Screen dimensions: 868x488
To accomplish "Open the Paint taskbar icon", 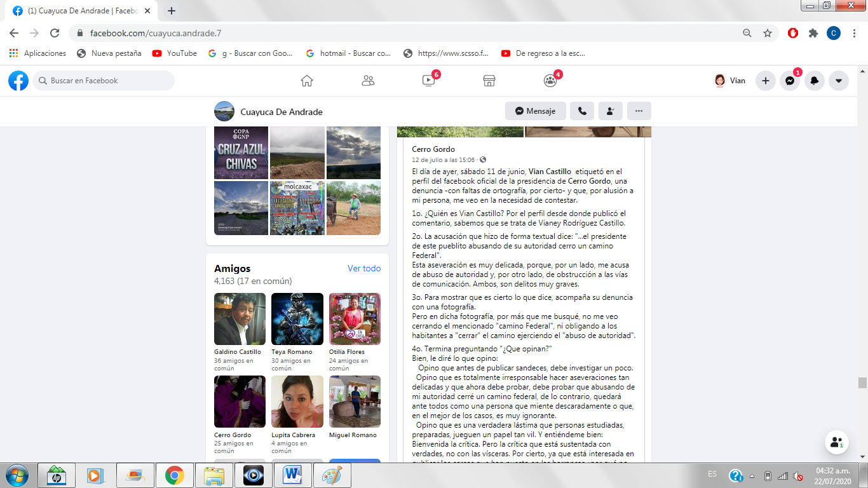I will click(x=332, y=475).
